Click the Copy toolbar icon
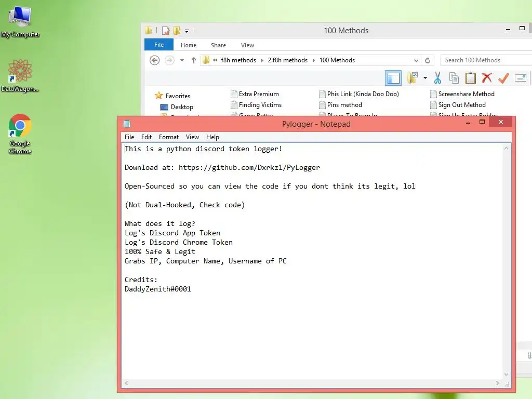The height and width of the screenshot is (399, 532). coord(454,78)
